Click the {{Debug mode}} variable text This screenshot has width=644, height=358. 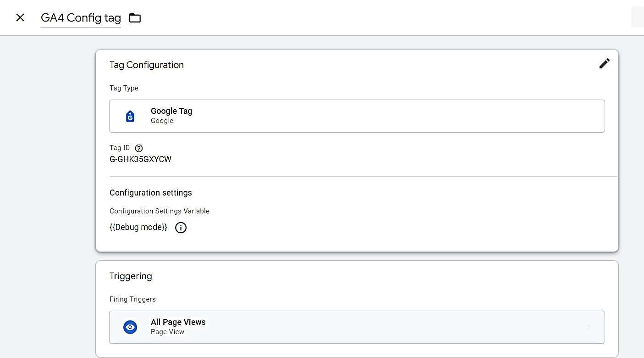click(138, 227)
